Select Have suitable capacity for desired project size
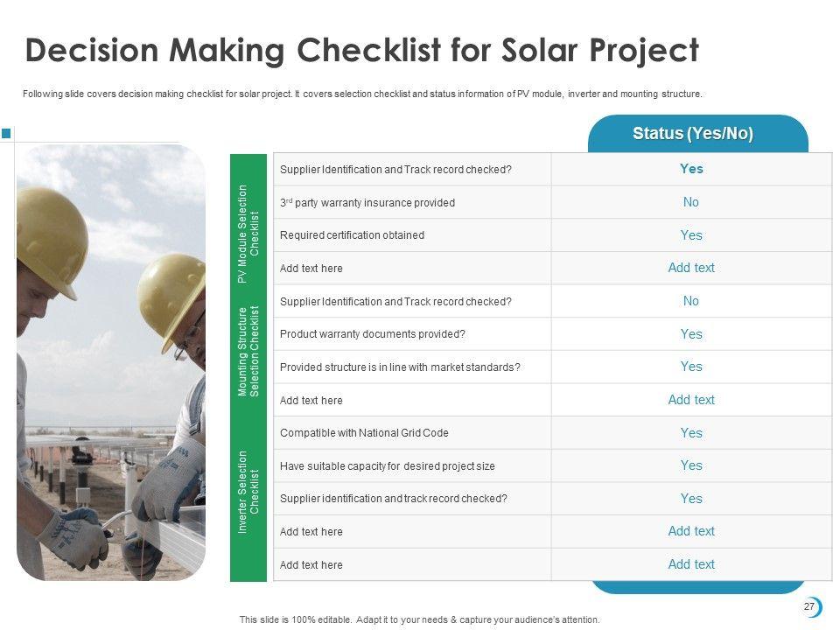Viewport: 840px width, 630px height. coord(387,466)
